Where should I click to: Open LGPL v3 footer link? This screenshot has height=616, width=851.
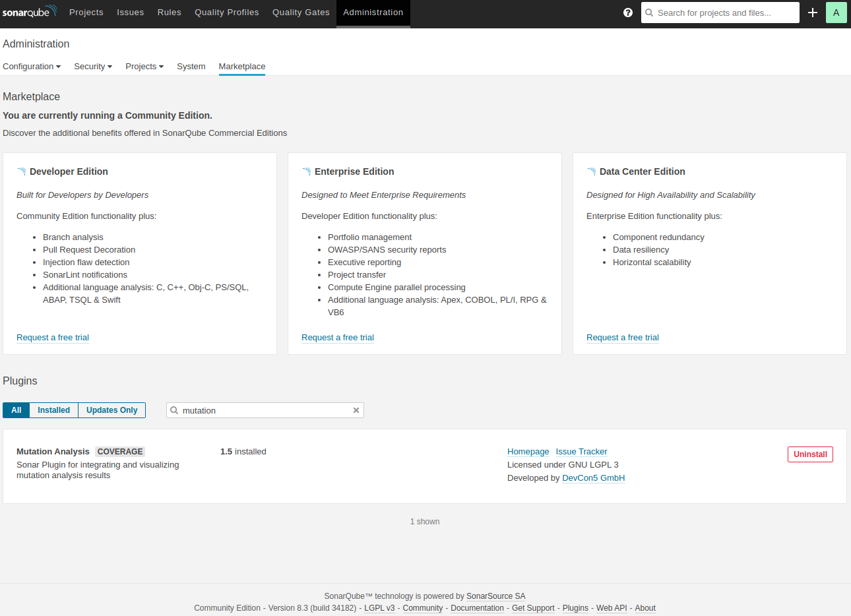tap(379, 608)
